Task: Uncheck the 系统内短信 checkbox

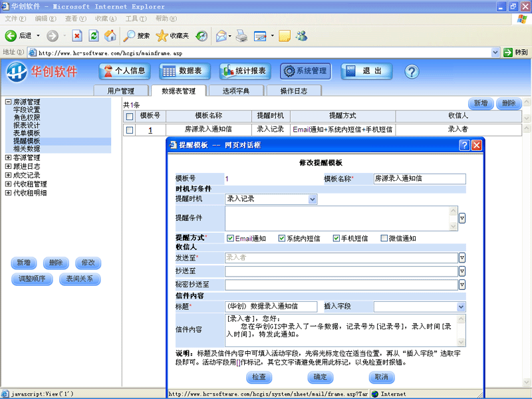Action: (281, 238)
